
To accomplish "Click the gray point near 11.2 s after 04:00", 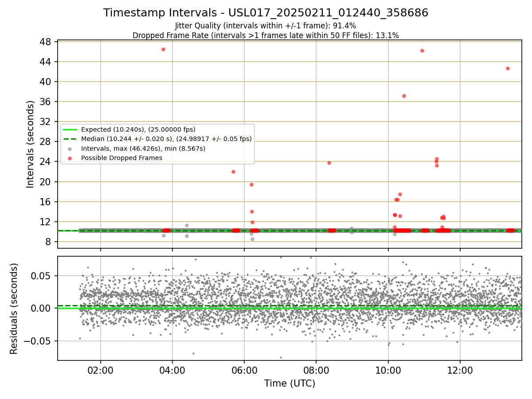I will coord(187,225).
